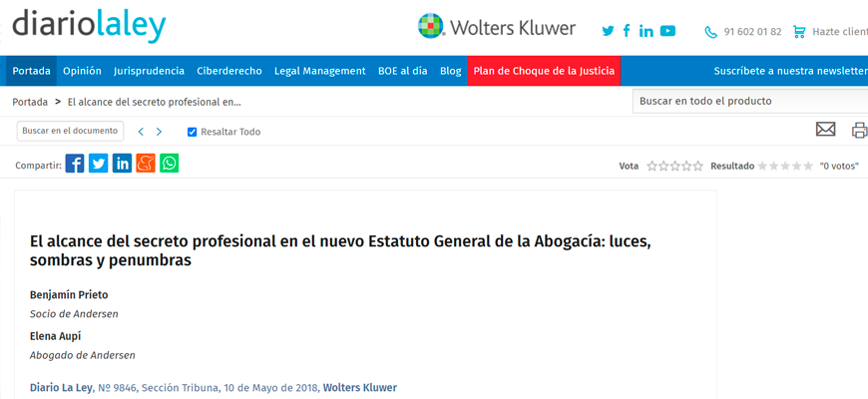Click the envelope email icon
Image resolution: width=868 pixels, height=399 pixels.
[x=825, y=130]
